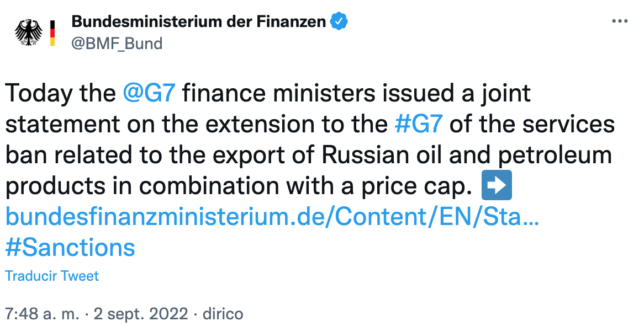
Task: Open the bundesfinanzministerium.de statement link
Action: [272, 218]
